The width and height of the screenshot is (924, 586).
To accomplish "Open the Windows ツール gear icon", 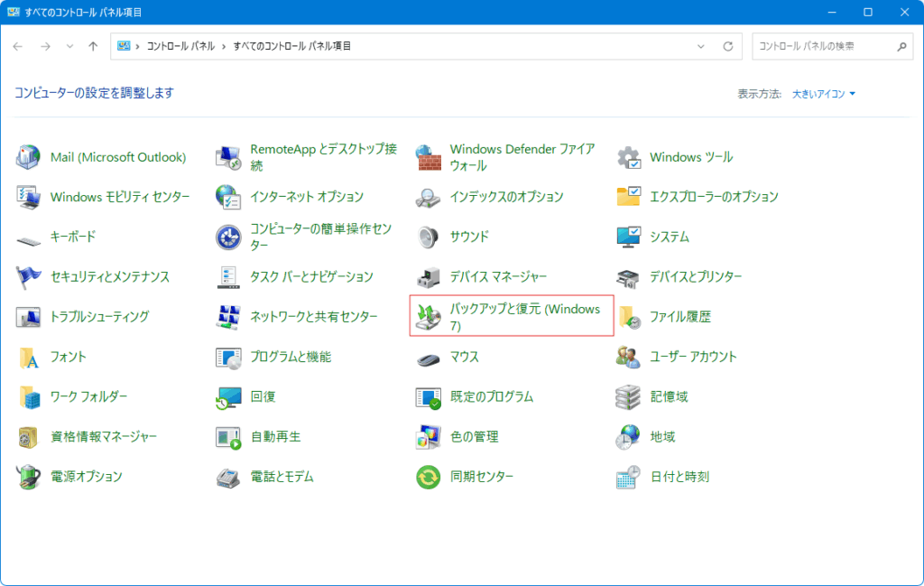I will click(x=628, y=157).
